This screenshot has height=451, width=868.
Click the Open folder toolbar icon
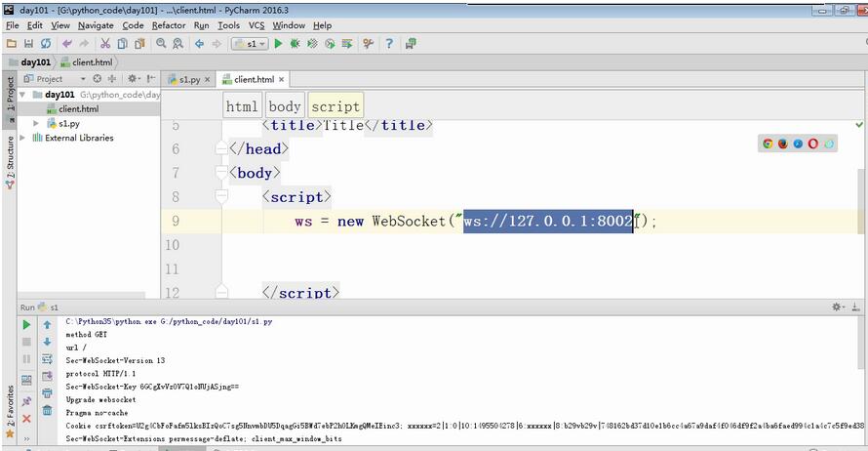coord(11,43)
